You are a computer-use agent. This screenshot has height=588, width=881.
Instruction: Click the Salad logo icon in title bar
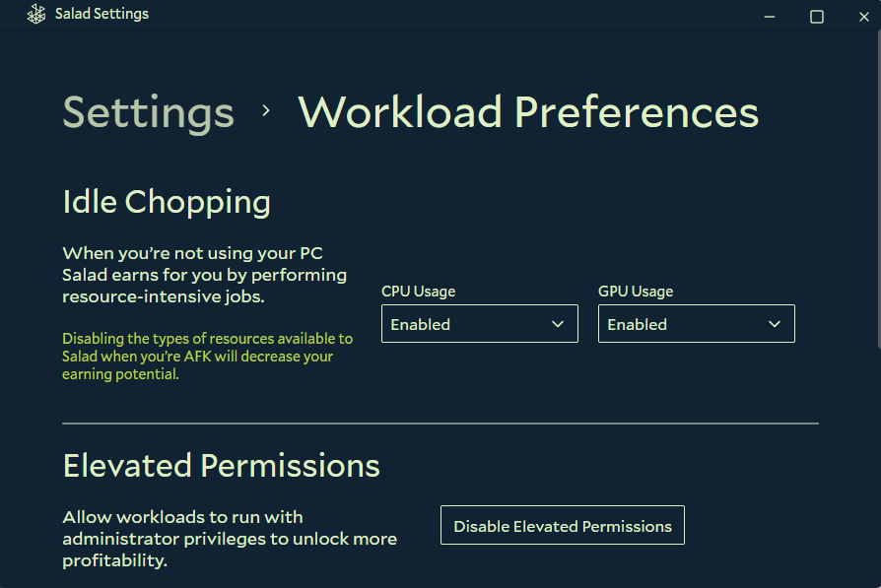(36, 15)
